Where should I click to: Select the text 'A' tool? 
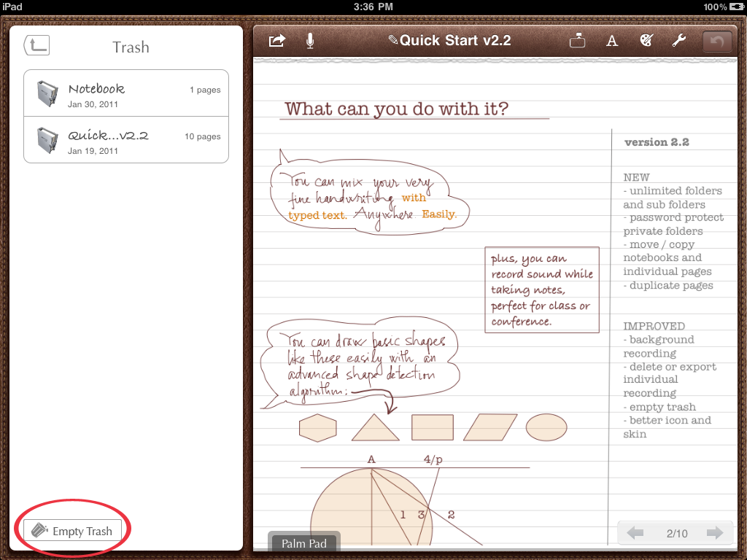(612, 42)
